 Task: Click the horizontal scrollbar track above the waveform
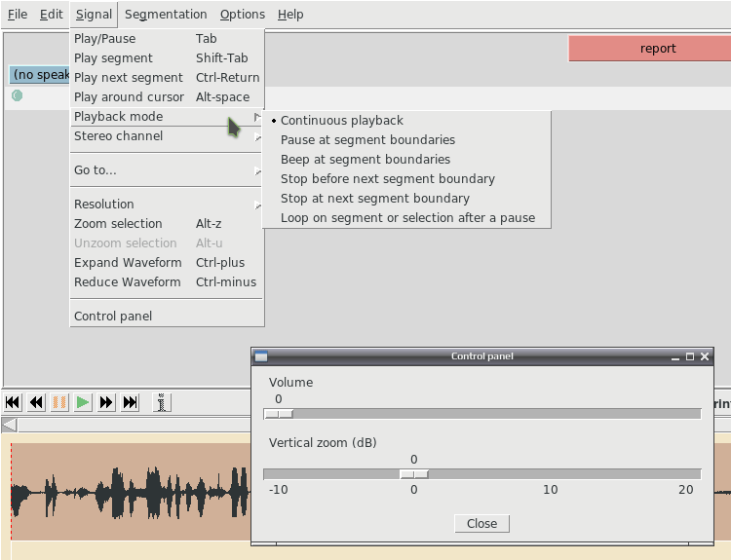tap(135, 425)
